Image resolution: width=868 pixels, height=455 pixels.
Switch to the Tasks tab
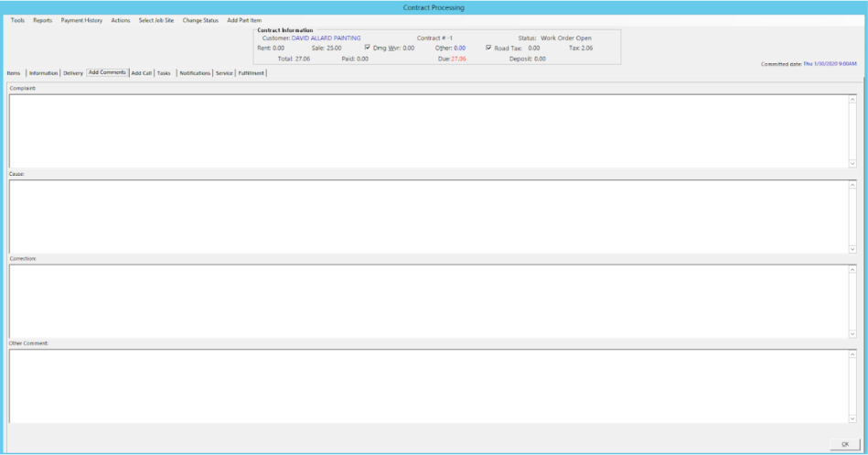164,73
